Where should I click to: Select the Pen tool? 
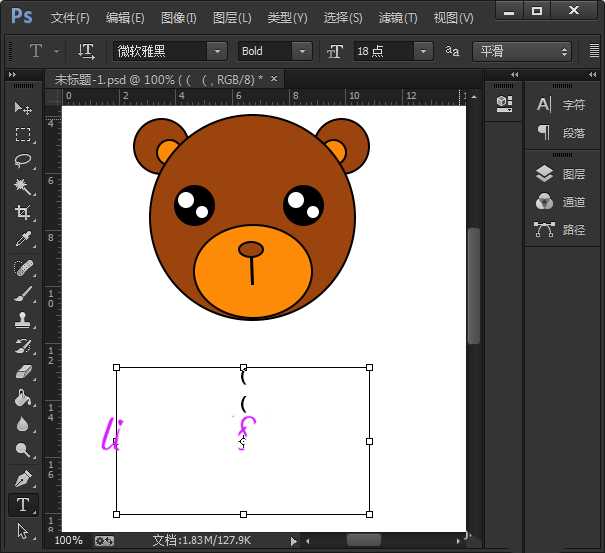tap(23, 478)
